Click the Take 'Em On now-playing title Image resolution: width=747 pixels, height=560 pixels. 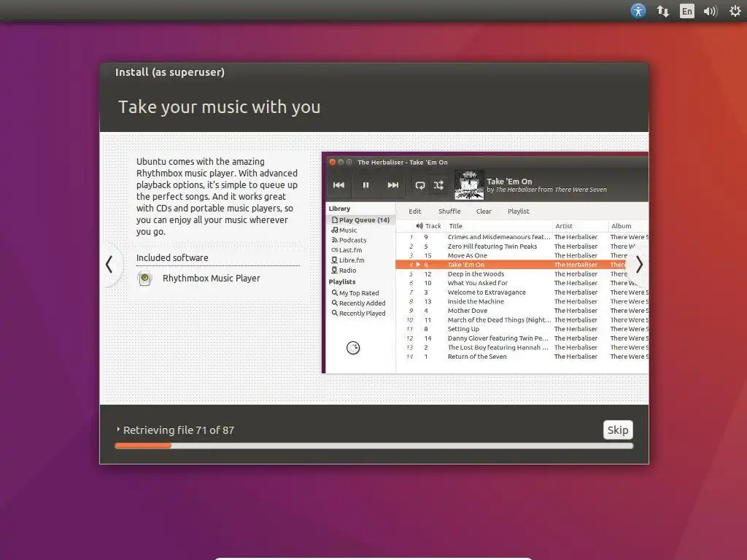509,181
